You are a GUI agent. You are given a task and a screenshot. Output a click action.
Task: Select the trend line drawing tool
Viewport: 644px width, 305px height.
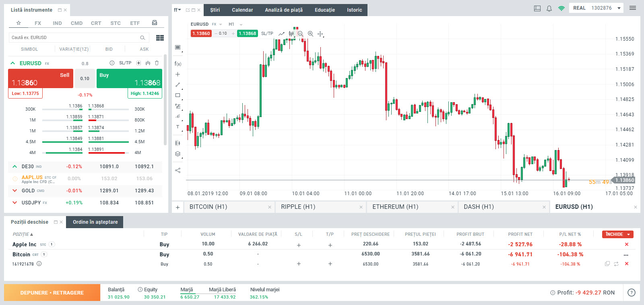click(178, 84)
